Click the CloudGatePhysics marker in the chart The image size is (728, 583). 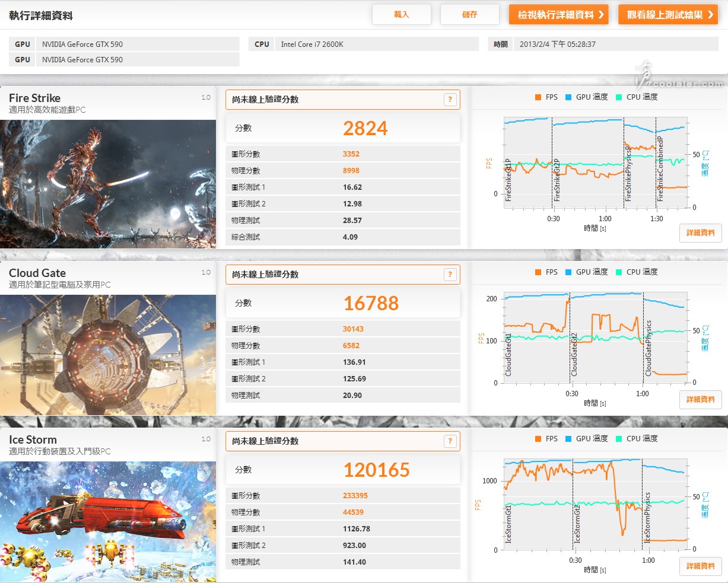pyautogui.click(x=648, y=348)
